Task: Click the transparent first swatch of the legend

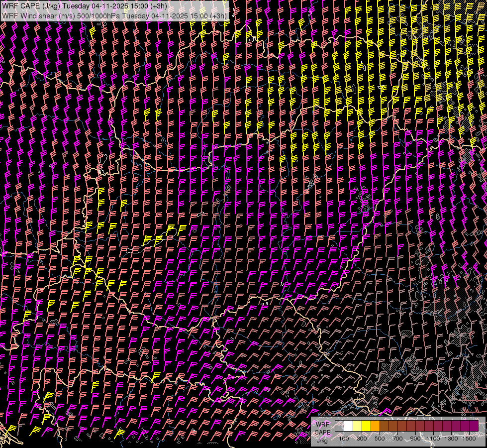Action: click(x=339, y=426)
